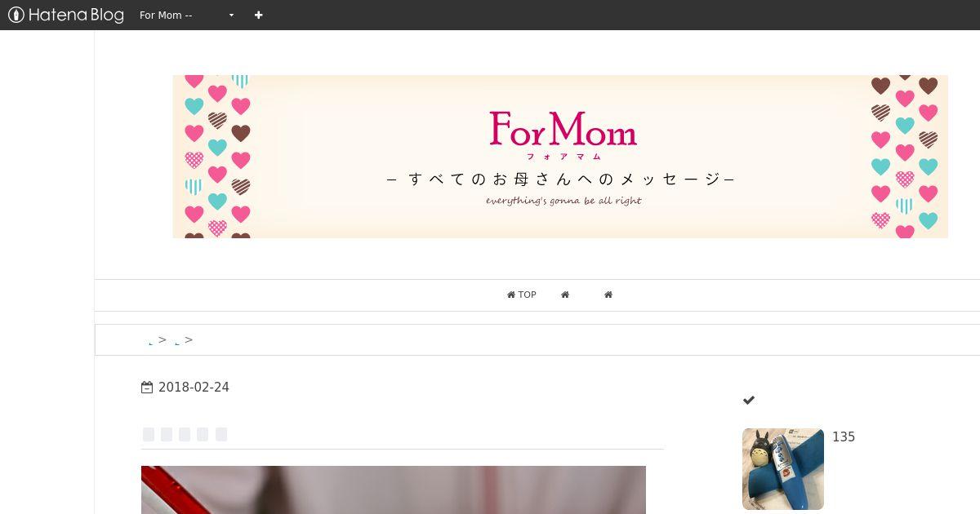Click the checkmark icon in sidebar
Screen dimensions: 980x514
click(x=749, y=400)
